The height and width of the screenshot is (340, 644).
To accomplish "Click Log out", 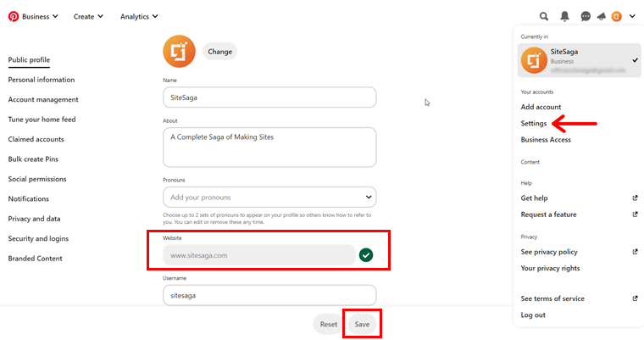I will (533, 315).
